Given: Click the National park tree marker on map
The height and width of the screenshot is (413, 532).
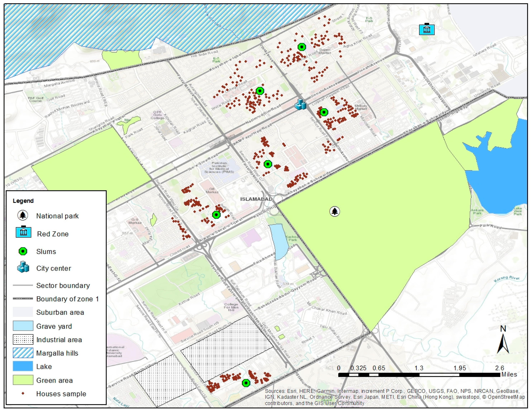Looking at the screenshot, I should [335, 211].
